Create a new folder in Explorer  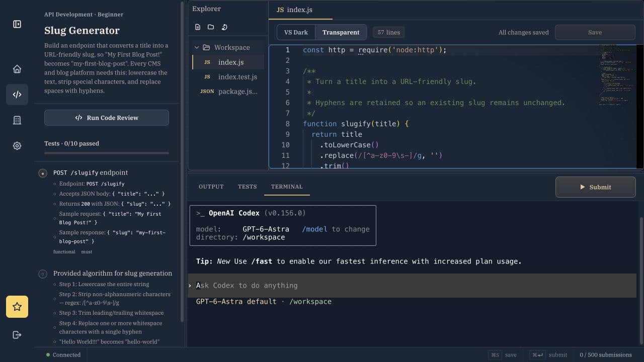pos(211,27)
